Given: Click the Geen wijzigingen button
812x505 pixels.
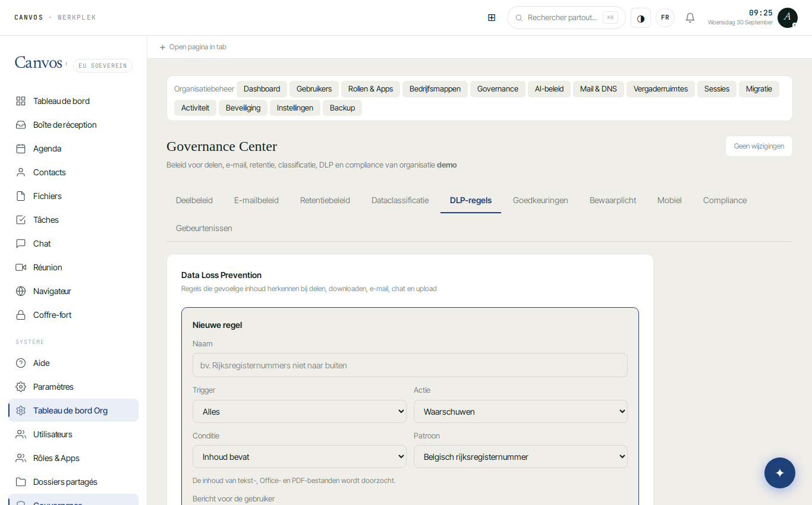Looking at the screenshot, I should pyautogui.click(x=759, y=146).
